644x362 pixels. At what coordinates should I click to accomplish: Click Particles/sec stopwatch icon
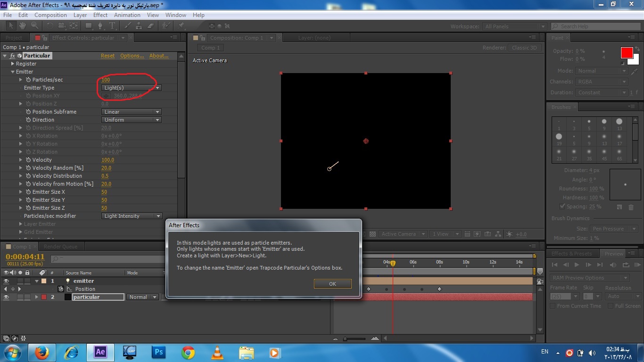(x=28, y=80)
